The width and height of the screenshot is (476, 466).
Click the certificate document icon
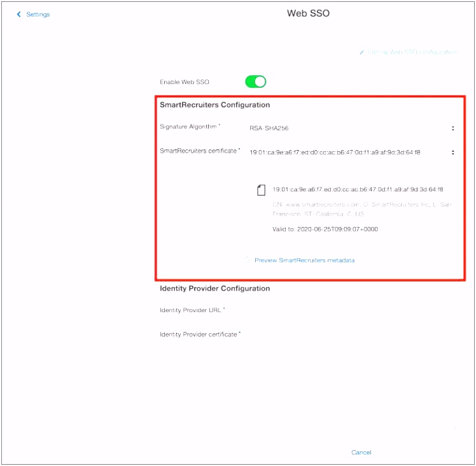[x=261, y=190]
